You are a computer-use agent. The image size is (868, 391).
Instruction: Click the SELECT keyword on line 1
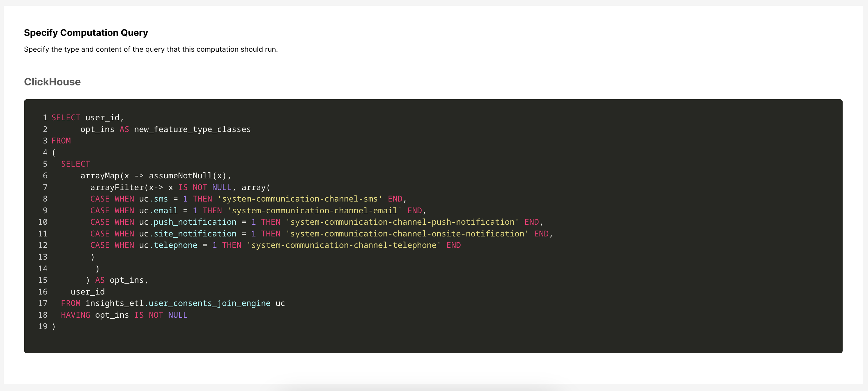point(66,117)
